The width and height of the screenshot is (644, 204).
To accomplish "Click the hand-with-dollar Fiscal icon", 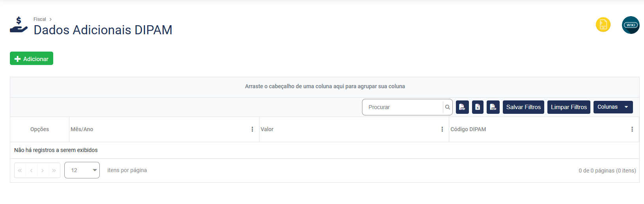I will click(19, 25).
